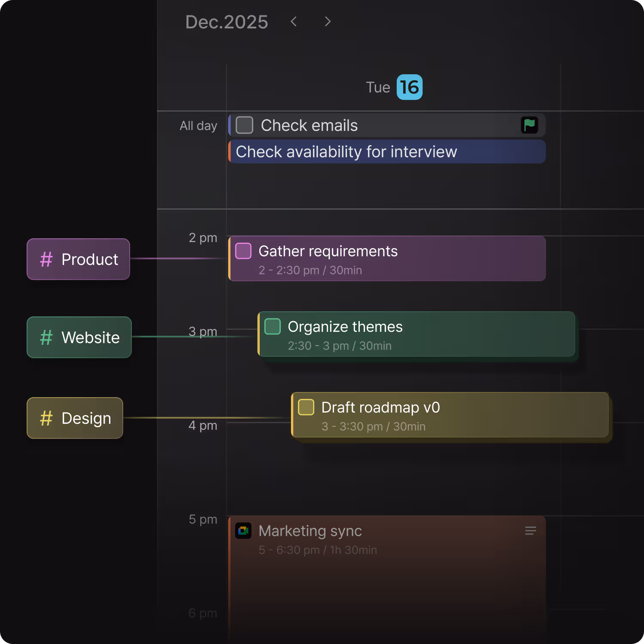Select the date badge 16
Screen dimensions: 644x644
pyautogui.click(x=410, y=87)
